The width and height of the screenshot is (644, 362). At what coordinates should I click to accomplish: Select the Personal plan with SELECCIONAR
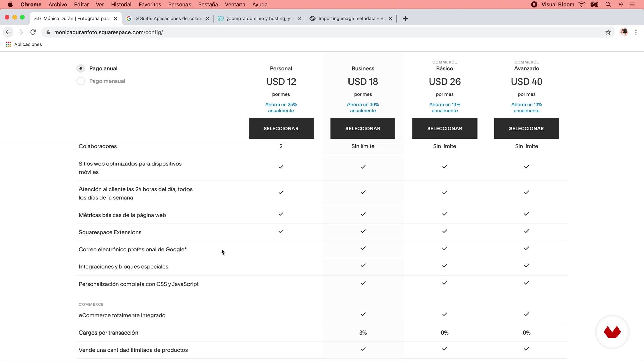point(281,128)
